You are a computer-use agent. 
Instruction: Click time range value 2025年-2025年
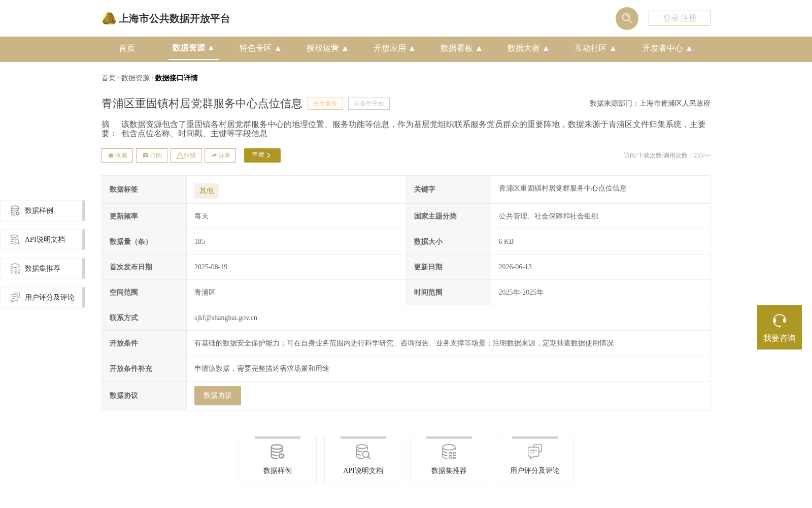pyautogui.click(x=521, y=293)
